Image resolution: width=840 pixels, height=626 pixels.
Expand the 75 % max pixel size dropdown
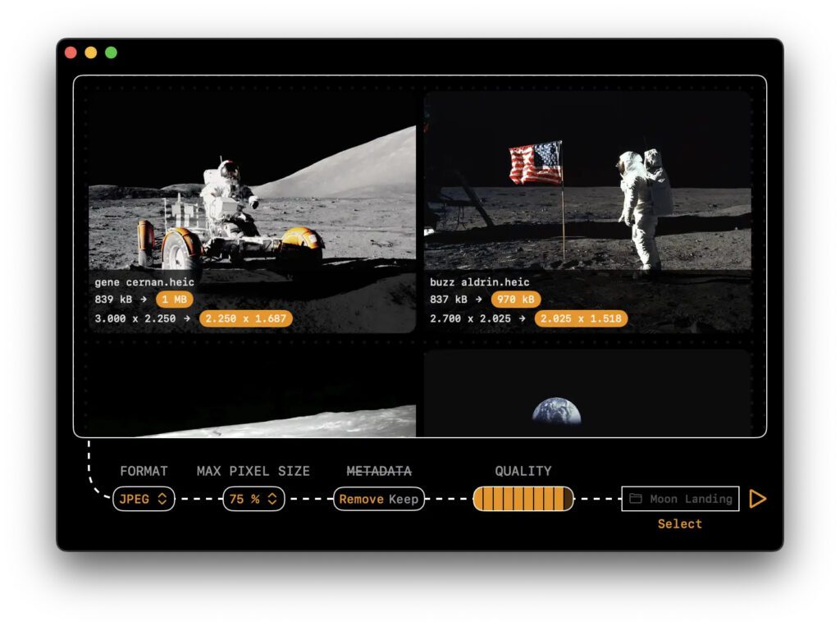[x=253, y=499]
